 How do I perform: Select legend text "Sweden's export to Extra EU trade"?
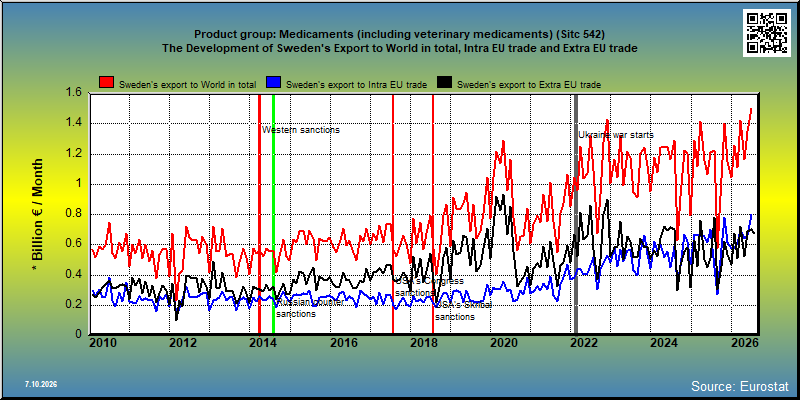529,85
